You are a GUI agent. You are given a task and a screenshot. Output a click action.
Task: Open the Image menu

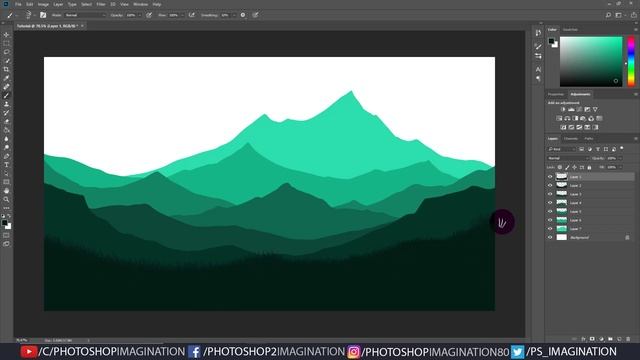43,4
